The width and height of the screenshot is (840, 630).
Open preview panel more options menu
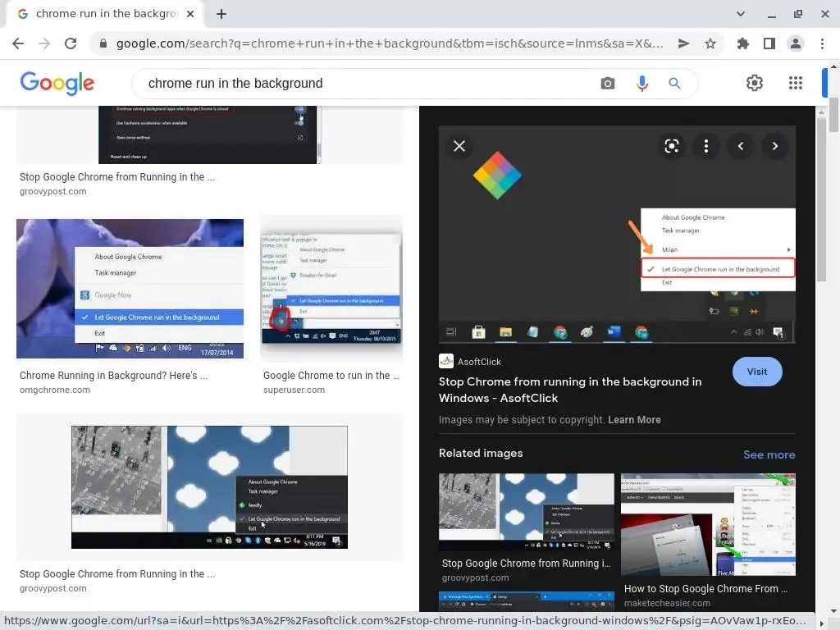coord(706,146)
